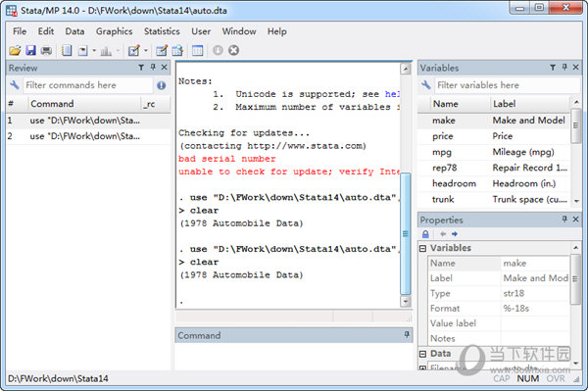Select the 'trunk' variable row
This screenshot has width=588, height=391.
494,199
